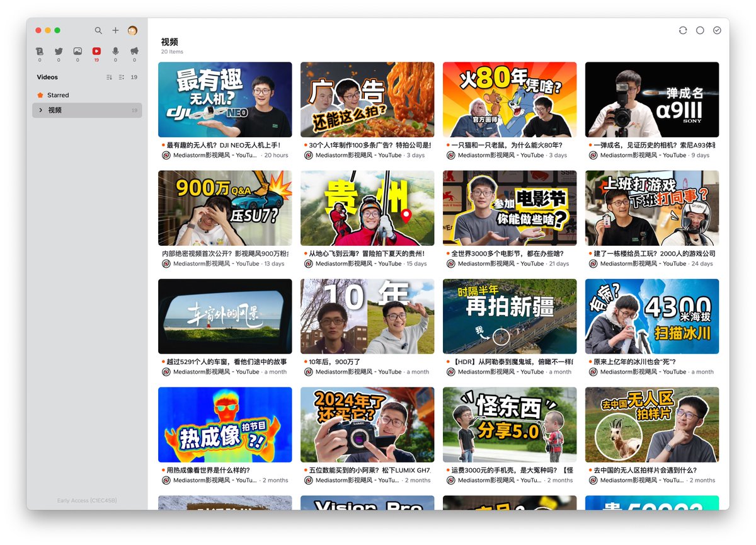Image resolution: width=756 pixels, height=545 pixels.
Task: Switch to the Twitter social media view
Action: [59, 52]
